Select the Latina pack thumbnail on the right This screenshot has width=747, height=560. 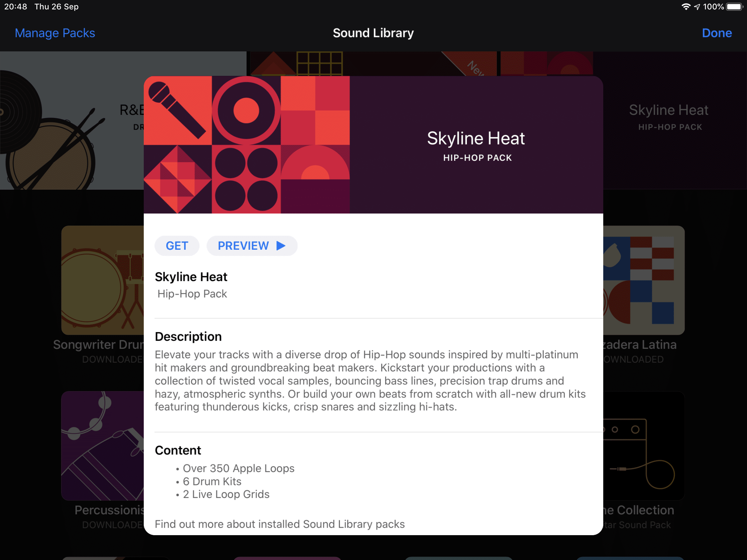point(644,280)
